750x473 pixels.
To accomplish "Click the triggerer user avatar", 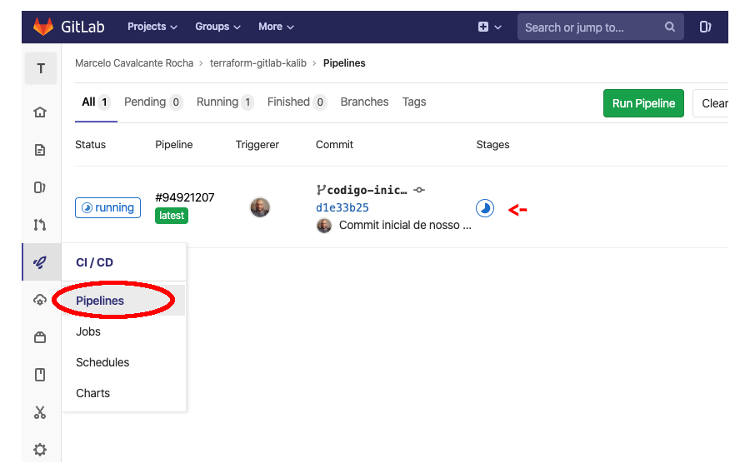I will (x=260, y=208).
